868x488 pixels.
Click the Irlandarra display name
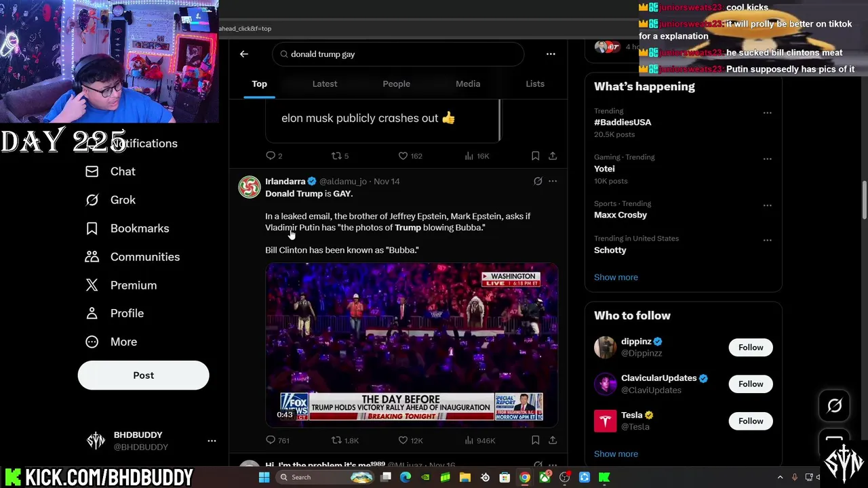click(x=285, y=182)
